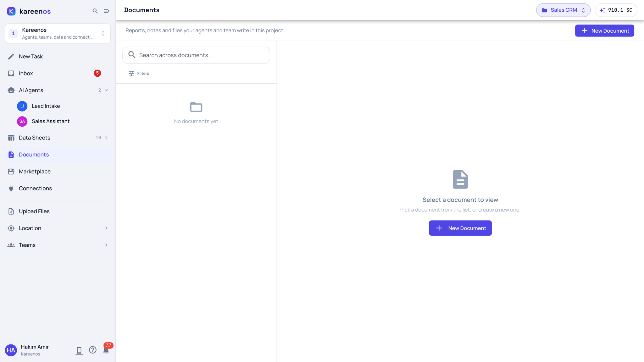Image resolution: width=644 pixels, height=362 pixels.
Task: Open the Sales Assistant agent
Action: tap(58, 121)
